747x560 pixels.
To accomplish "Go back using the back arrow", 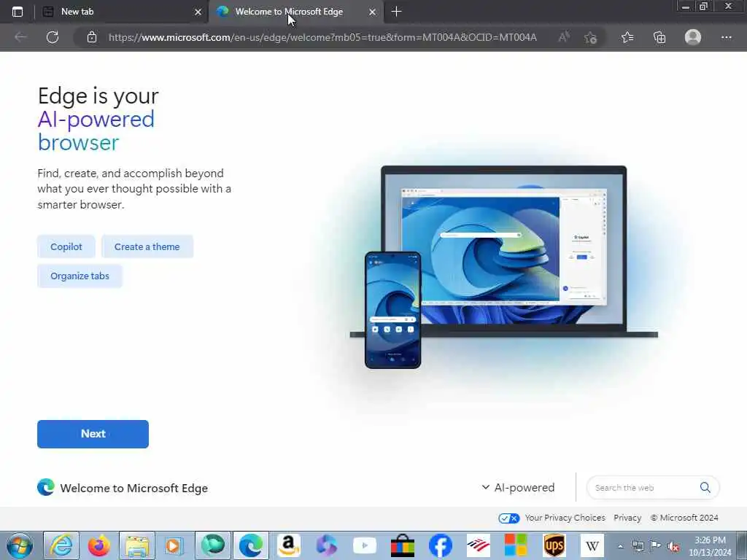I will [20, 37].
